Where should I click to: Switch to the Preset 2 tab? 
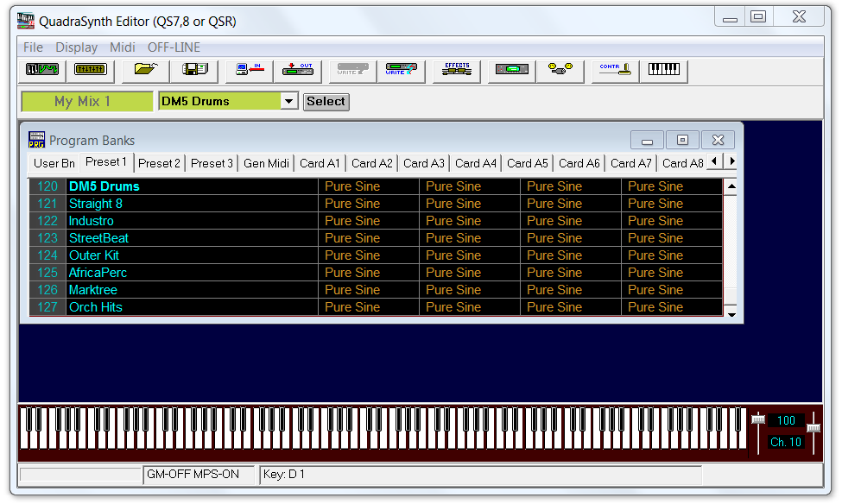(x=160, y=163)
